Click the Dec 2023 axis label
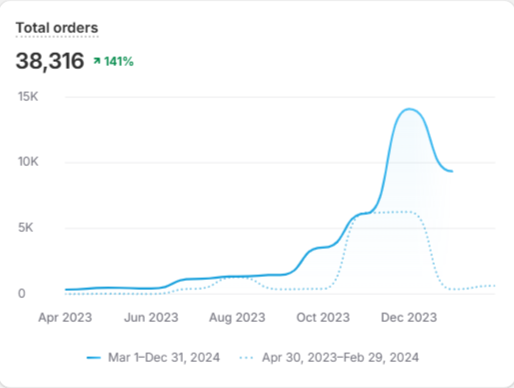514x388 pixels. tap(409, 317)
